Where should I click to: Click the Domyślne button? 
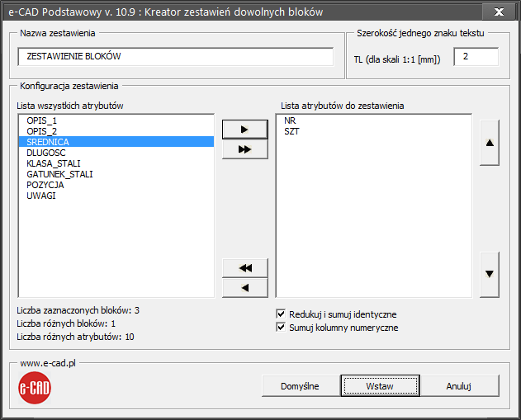pyautogui.click(x=300, y=386)
